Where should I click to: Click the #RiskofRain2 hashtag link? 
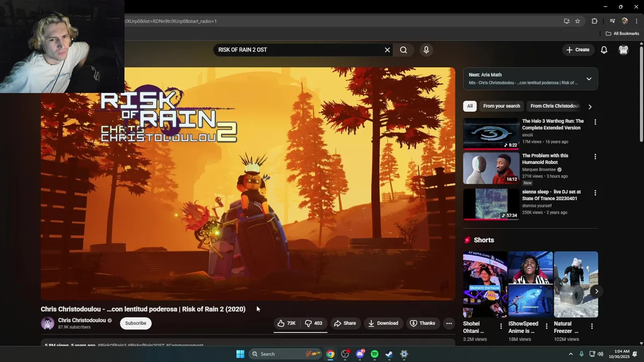[112, 345]
